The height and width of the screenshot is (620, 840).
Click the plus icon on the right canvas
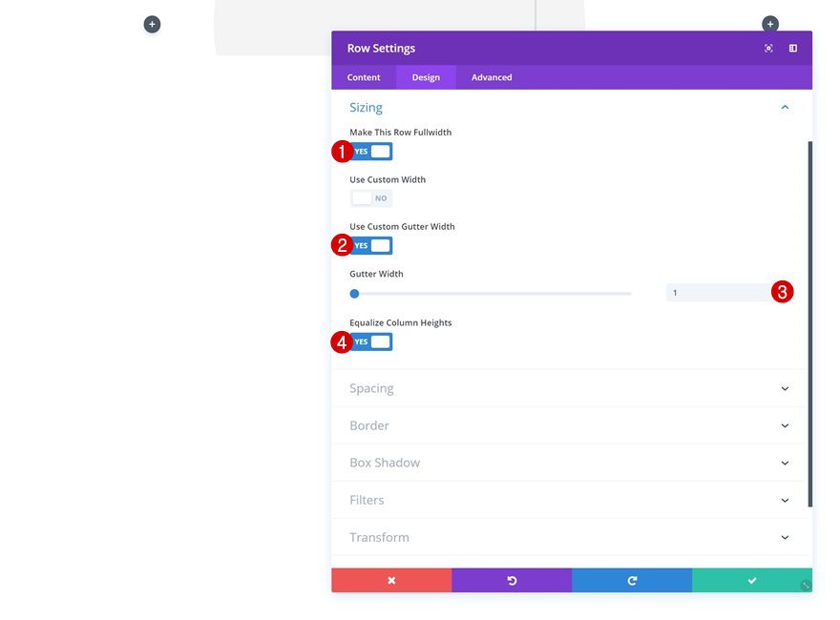click(x=769, y=23)
